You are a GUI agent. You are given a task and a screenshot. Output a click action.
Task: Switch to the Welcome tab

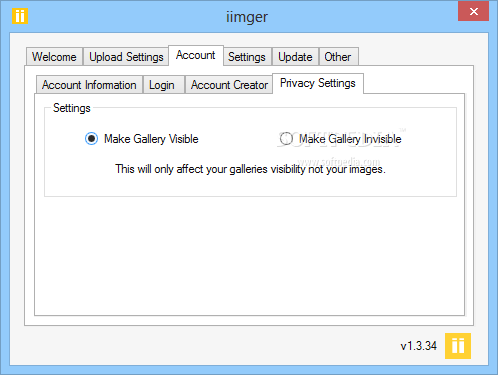click(x=54, y=57)
